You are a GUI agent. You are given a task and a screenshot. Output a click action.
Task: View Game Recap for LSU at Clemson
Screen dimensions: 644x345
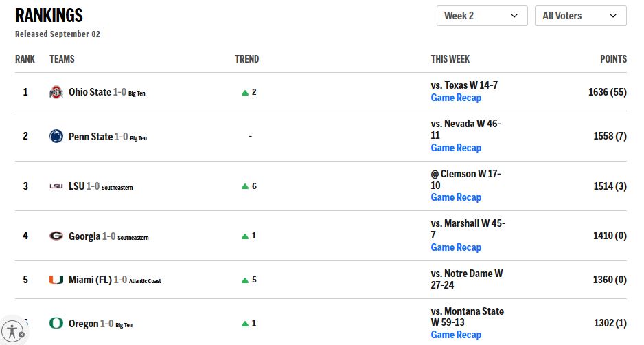coord(456,198)
